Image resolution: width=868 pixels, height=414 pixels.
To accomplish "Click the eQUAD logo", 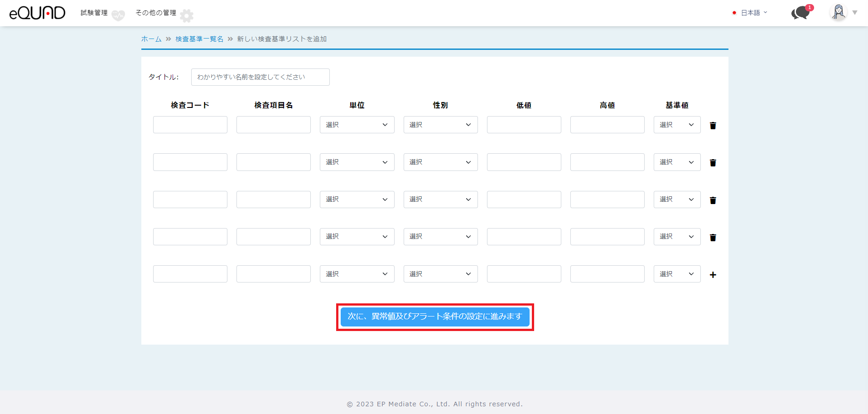I will [x=37, y=13].
